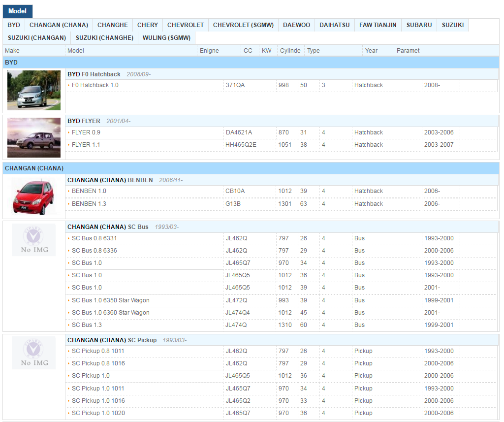Open the red CHANGAN BENBEN car photo
Screen dimensions: 504x422
tap(34, 197)
